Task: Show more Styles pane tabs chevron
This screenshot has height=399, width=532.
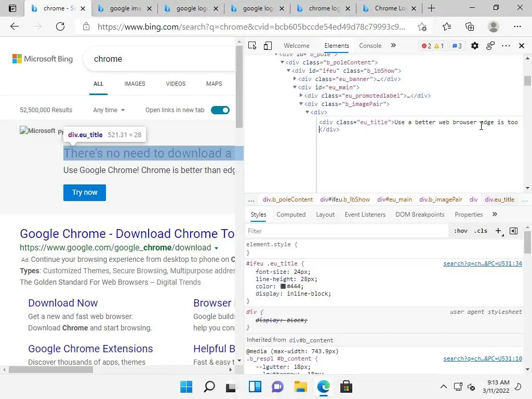Action: tap(495, 214)
